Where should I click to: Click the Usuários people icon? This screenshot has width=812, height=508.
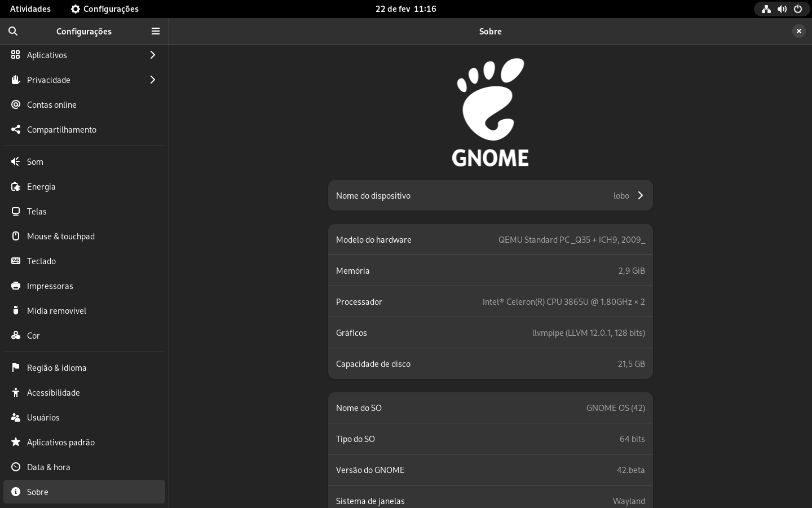pos(16,417)
